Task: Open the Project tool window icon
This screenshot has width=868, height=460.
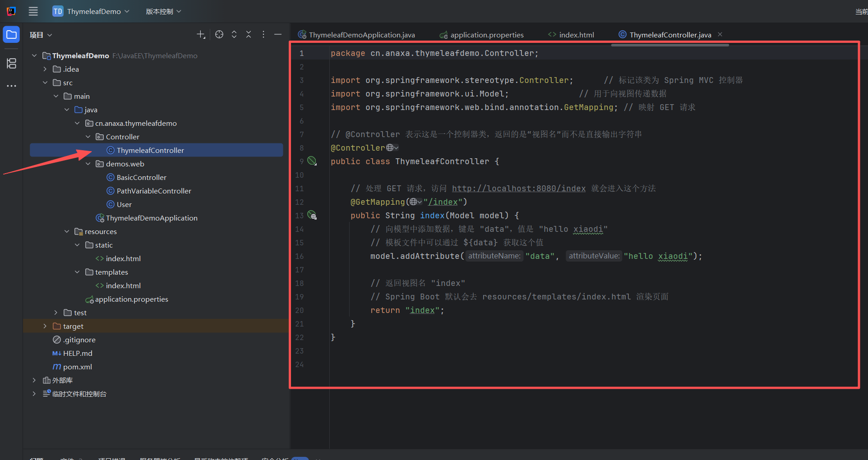Action: (11, 35)
